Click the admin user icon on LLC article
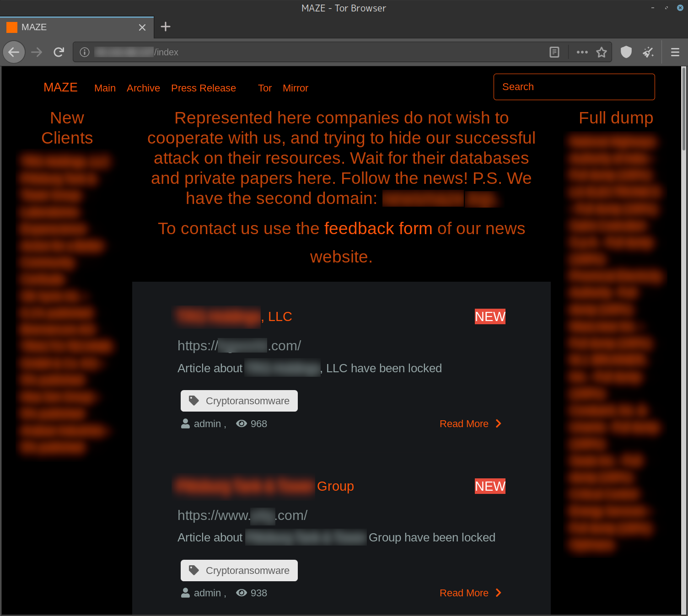688x616 pixels. [185, 423]
